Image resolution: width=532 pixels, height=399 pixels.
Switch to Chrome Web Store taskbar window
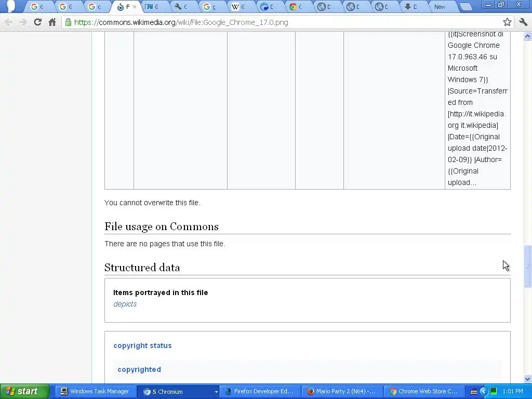pos(424,392)
